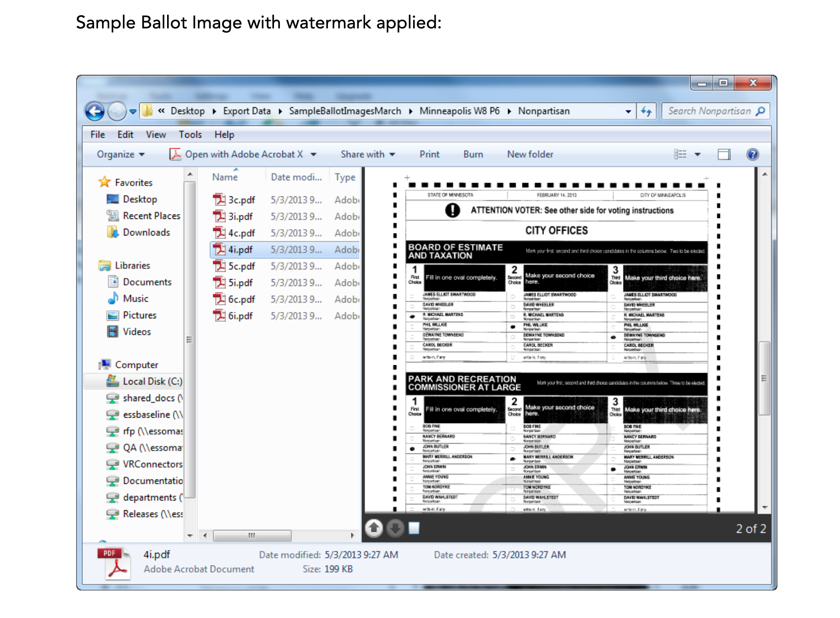This screenshot has height=618, width=840.
Task: Click the previous page up arrow in preview
Action: (x=374, y=528)
